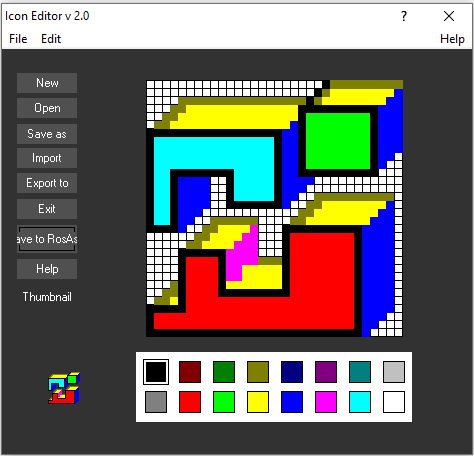Select the olive color swatch
The width and height of the screenshot is (474, 456).
point(258,372)
